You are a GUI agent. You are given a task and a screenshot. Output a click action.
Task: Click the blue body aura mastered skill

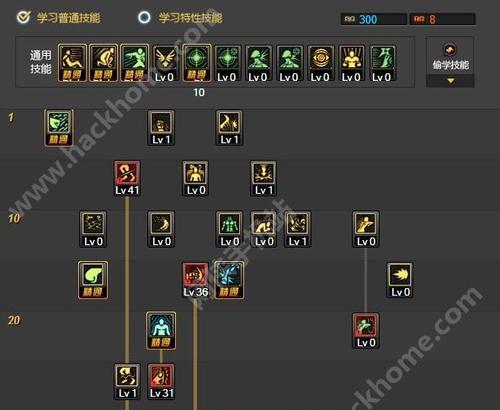(161, 331)
